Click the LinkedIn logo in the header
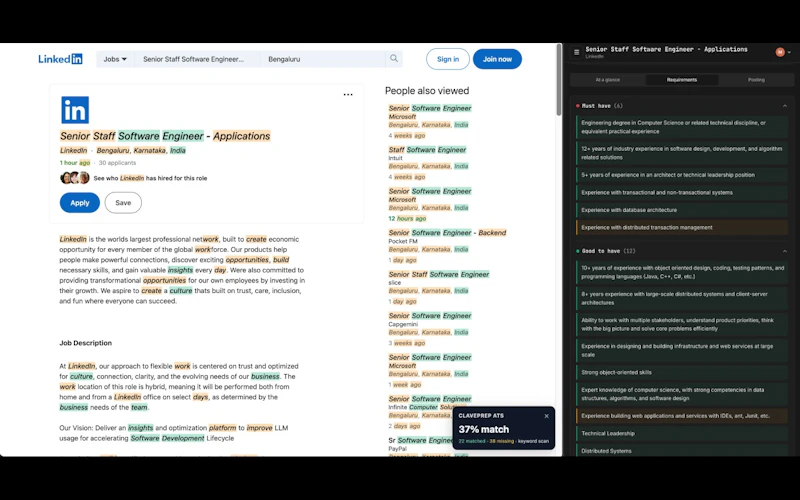 point(60,59)
